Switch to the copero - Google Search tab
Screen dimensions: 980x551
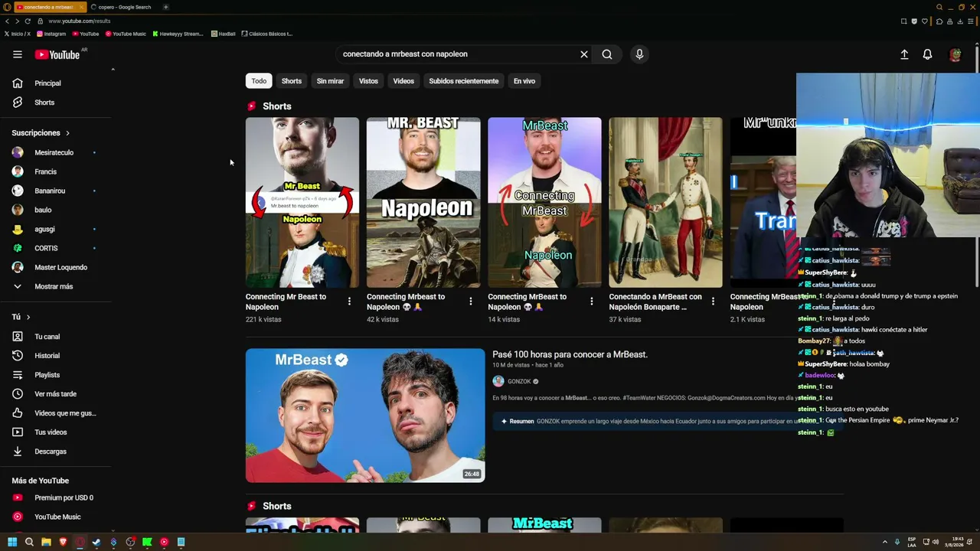[x=125, y=7]
